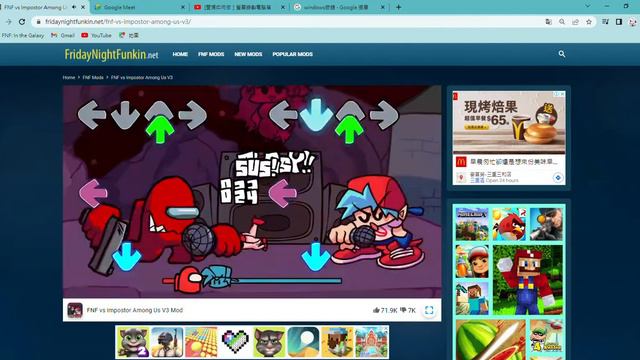Click the AdChoices icon on McDonald's ad
This screenshot has height=360, width=640.
pos(556,94)
